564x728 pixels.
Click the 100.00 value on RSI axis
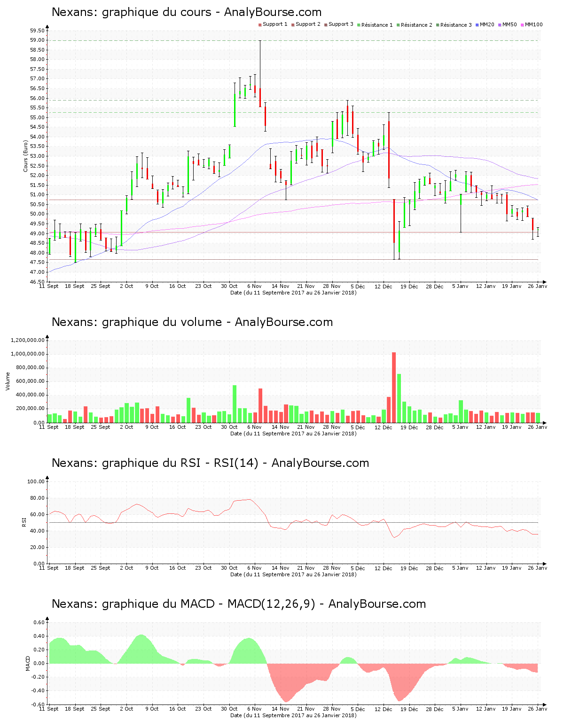point(36,481)
